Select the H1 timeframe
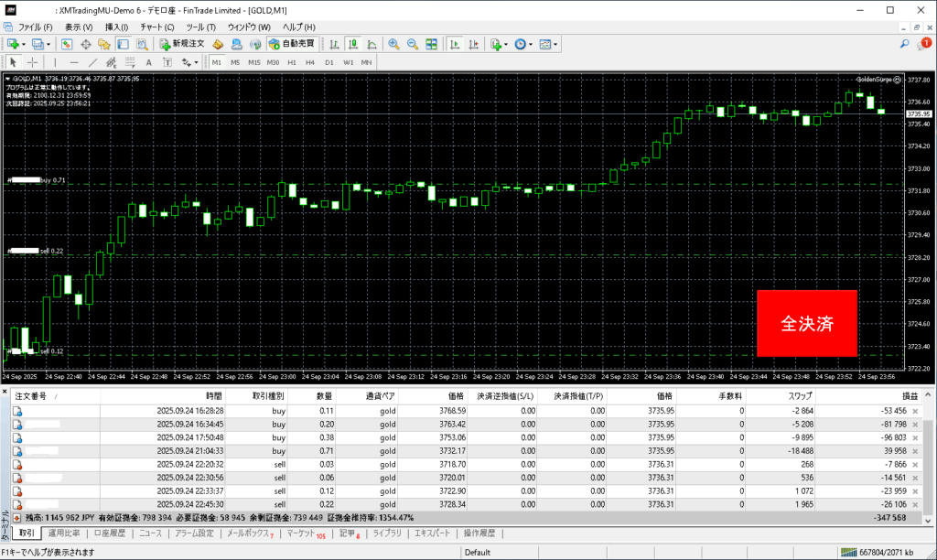This screenshot has height=560, width=937. pos(291,62)
